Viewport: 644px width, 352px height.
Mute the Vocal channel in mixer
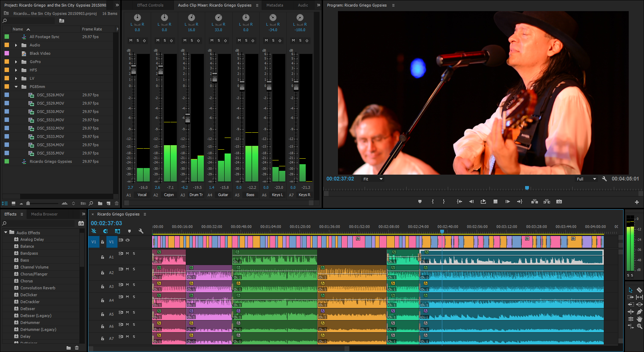tap(131, 41)
